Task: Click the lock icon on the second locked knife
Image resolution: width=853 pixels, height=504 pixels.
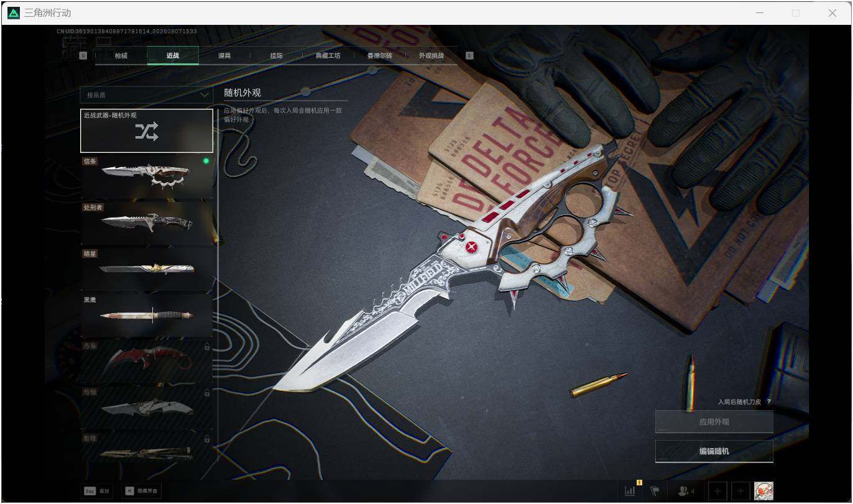Action: [207, 393]
